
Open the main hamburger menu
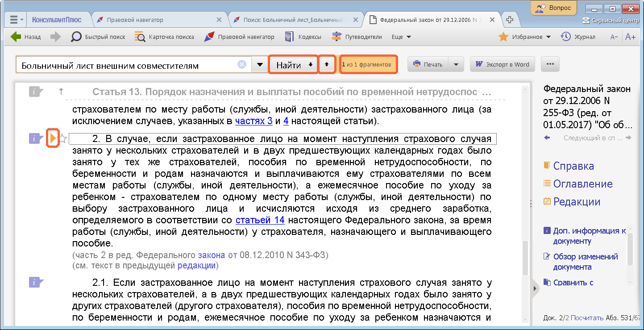coord(16,20)
